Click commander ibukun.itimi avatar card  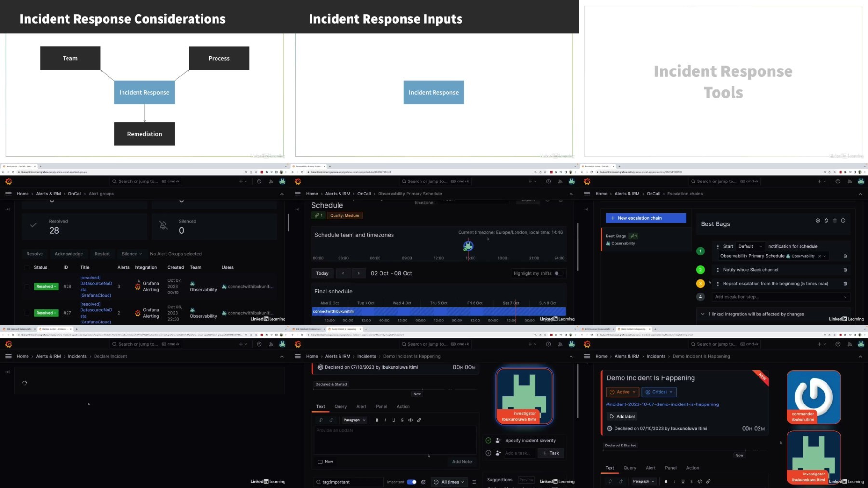[814, 397]
